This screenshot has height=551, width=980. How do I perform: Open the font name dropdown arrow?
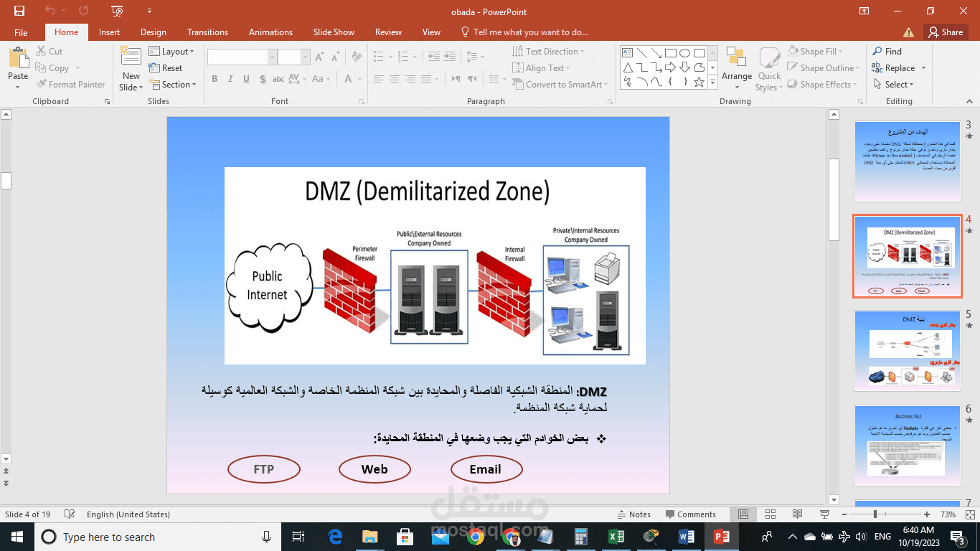click(x=272, y=57)
